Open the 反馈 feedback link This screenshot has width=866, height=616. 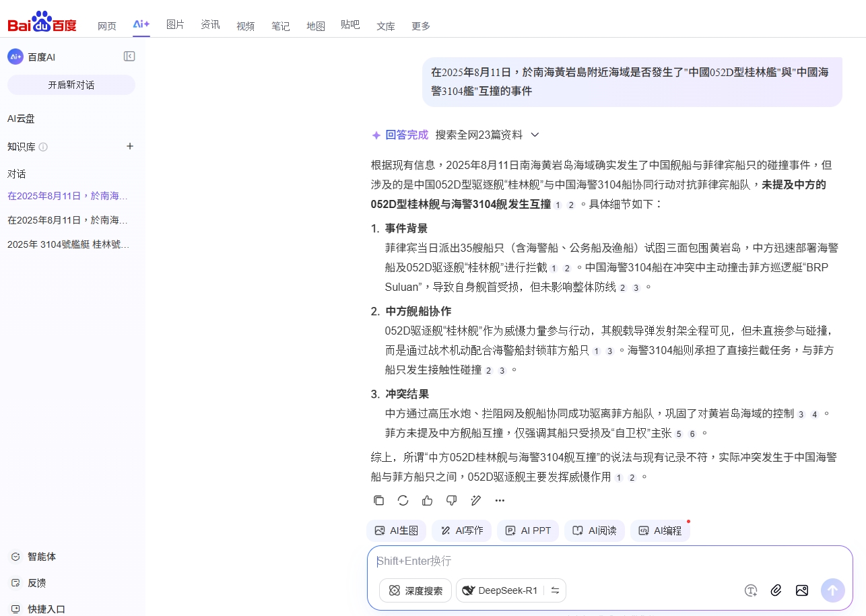tap(36, 583)
